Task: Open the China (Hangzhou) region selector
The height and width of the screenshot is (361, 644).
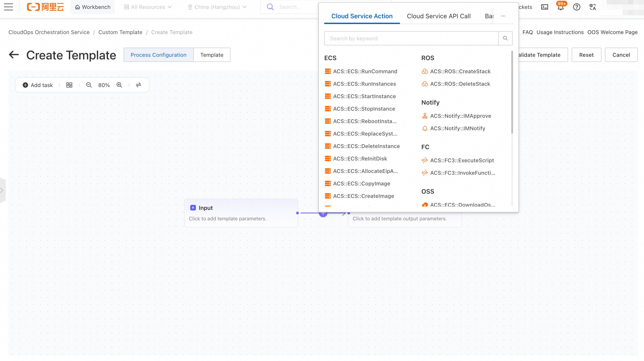Action: 217,7
